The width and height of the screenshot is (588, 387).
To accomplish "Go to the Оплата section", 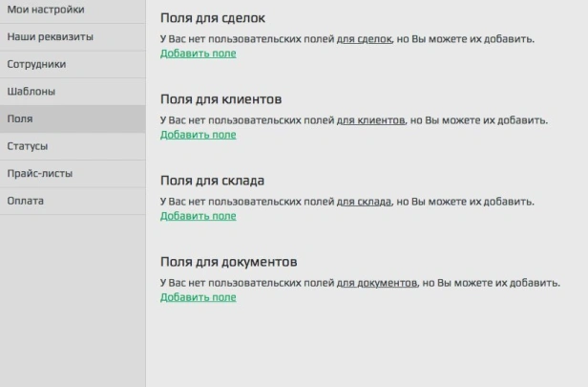I will tap(25, 201).
